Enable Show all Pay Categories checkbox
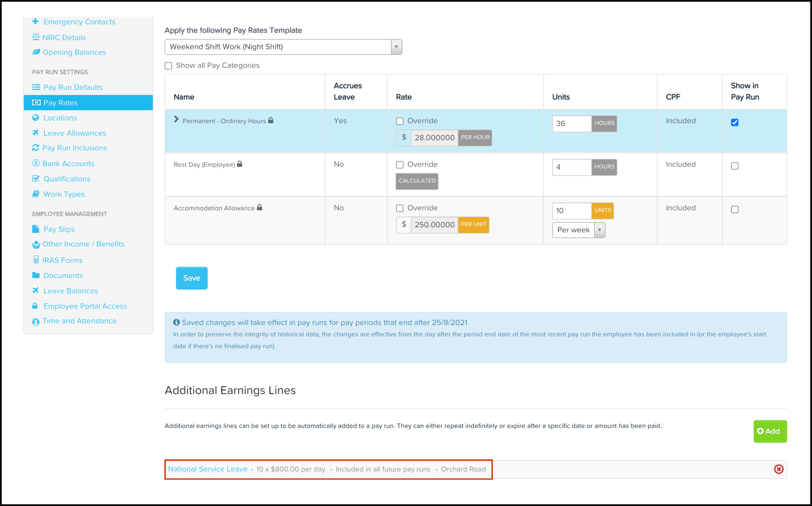Screen dimensions: 812x506 [x=168, y=66]
